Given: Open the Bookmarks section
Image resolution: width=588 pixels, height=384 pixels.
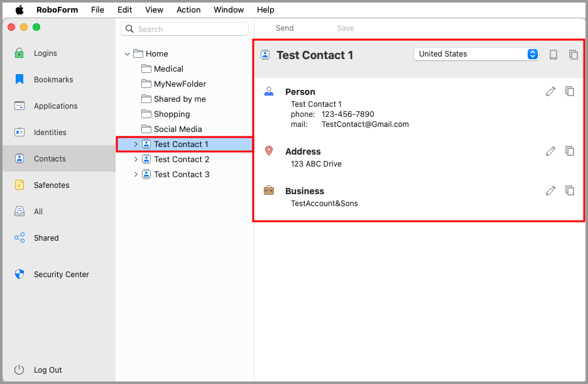Looking at the screenshot, I should [x=59, y=79].
